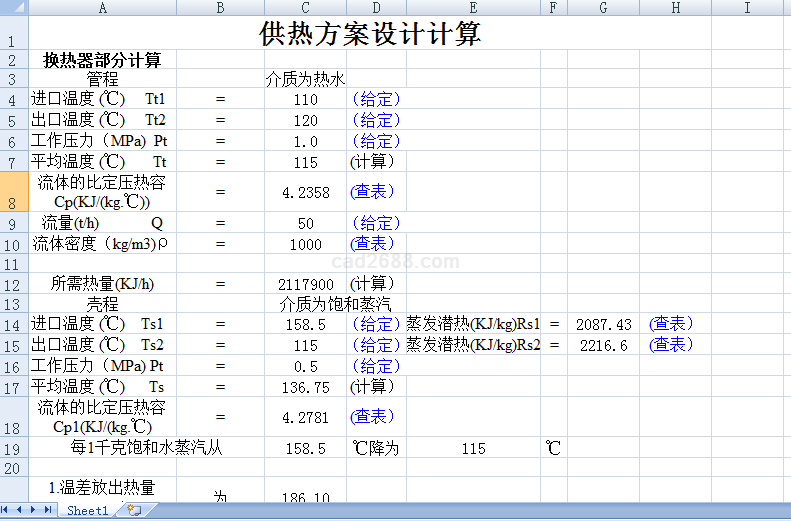
Task: Click the 给定 text next to 158.5
Action: pos(375,324)
